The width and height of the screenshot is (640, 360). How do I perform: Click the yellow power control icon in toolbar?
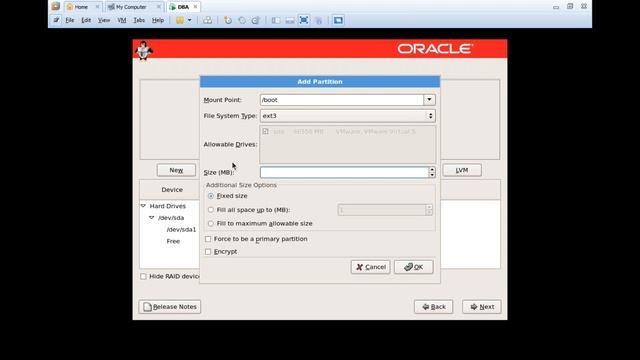[x=180, y=20]
